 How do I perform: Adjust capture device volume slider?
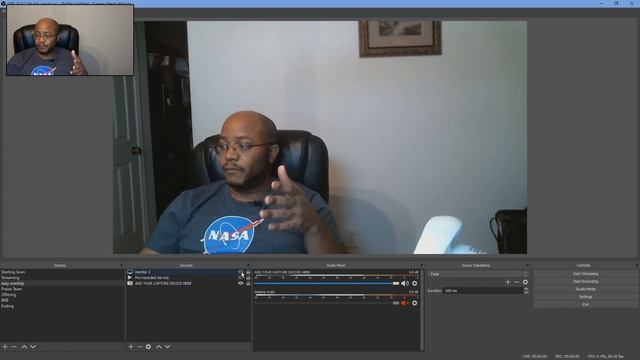click(327, 283)
